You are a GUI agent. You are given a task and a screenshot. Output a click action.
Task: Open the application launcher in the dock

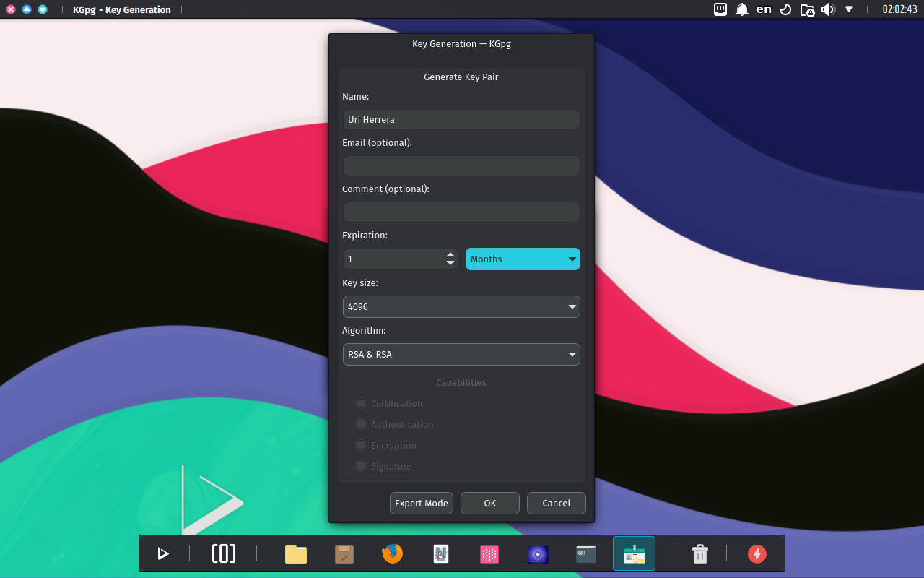163,554
